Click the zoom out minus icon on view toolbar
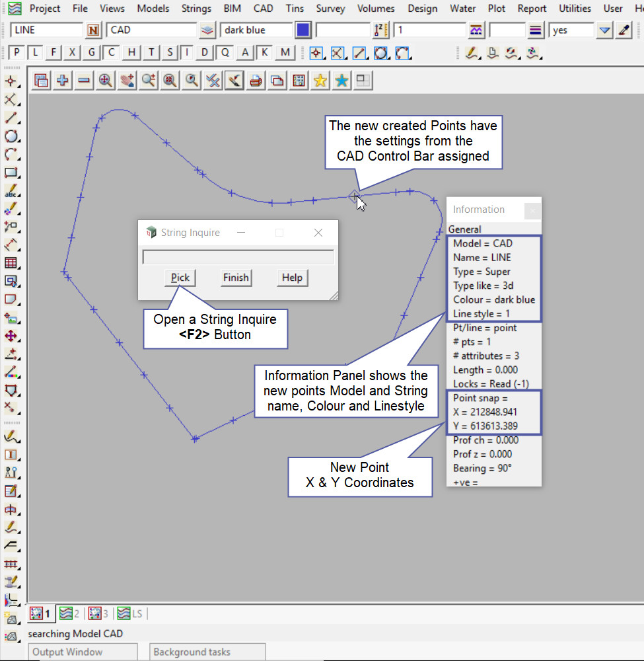 point(84,81)
